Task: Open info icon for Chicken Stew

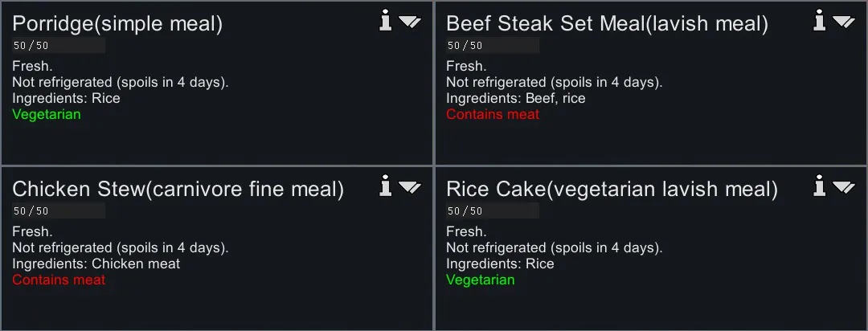Action: pyautogui.click(x=386, y=187)
